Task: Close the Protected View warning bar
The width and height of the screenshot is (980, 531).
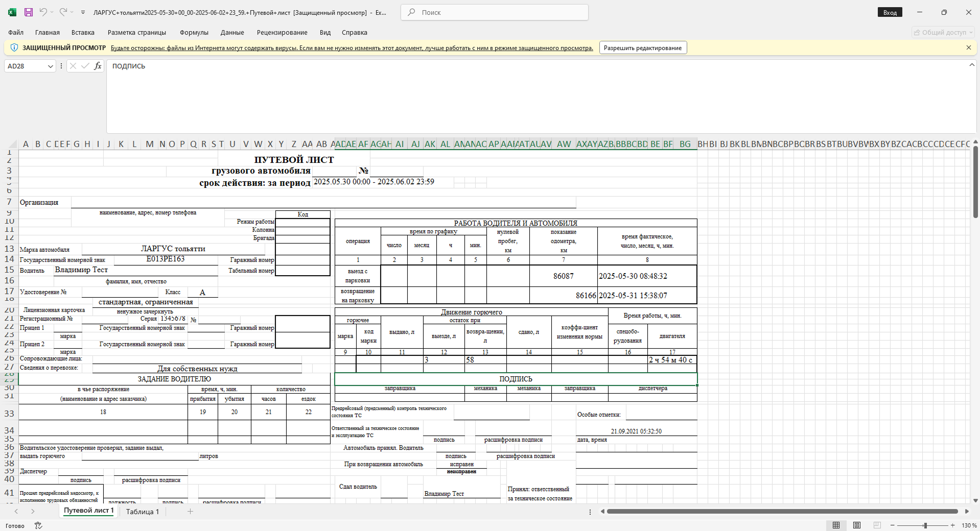Action: point(968,47)
